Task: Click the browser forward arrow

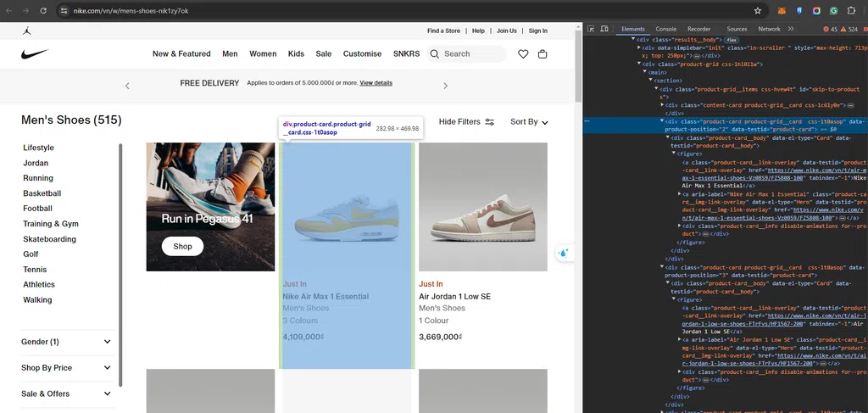Action: (x=25, y=10)
